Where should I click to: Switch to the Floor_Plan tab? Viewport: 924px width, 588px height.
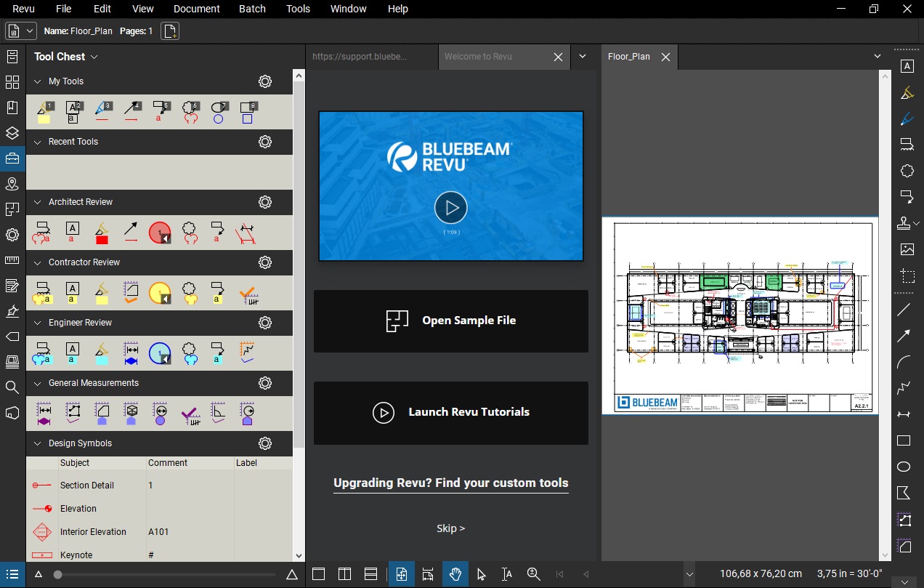pos(629,56)
